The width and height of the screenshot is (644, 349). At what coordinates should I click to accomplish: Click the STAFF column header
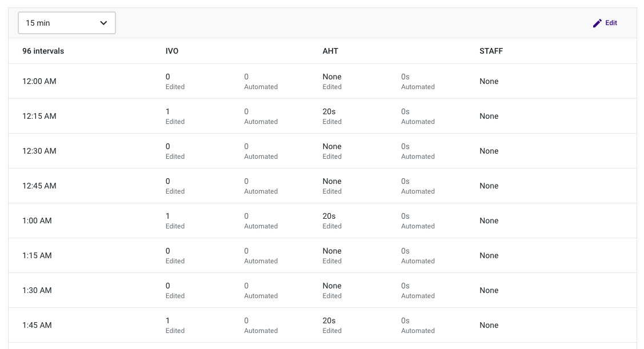point(491,51)
